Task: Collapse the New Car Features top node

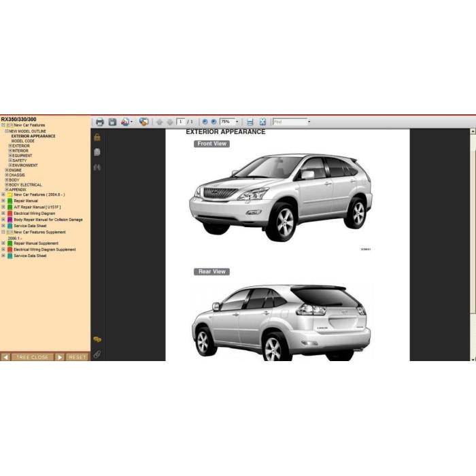Action: (x=3, y=125)
